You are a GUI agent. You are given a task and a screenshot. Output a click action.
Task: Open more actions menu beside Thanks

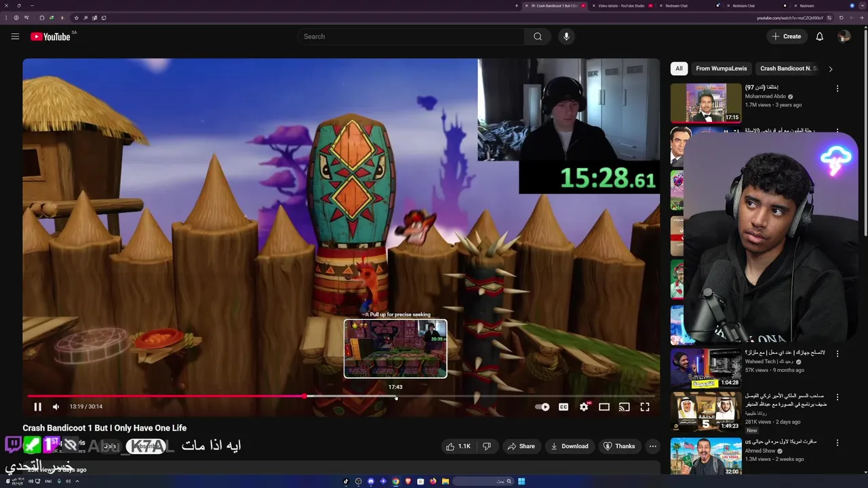pyautogui.click(x=652, y=446)
